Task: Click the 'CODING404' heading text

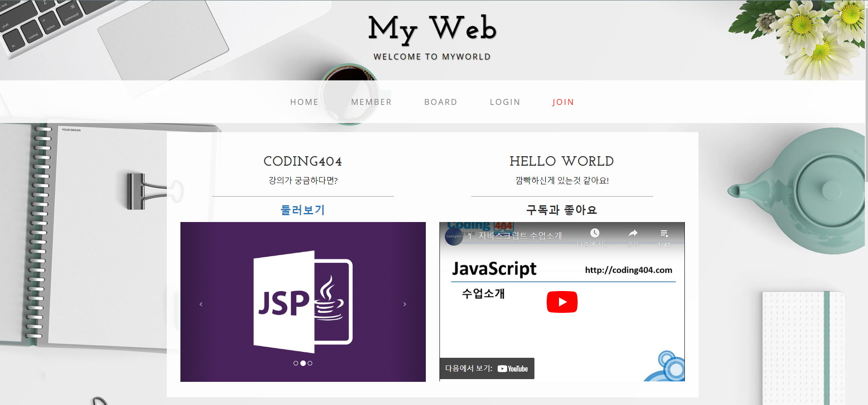Action: click(303, 161)
